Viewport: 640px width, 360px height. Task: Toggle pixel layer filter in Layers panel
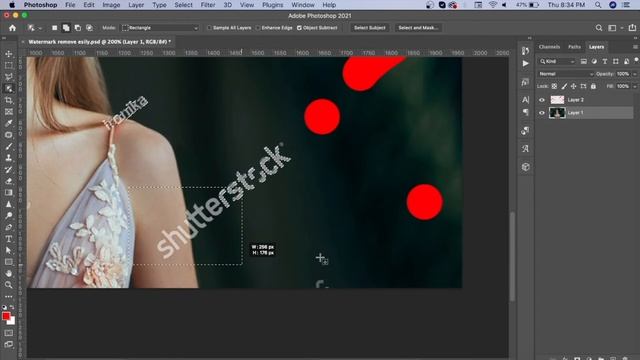pos(584,61)
